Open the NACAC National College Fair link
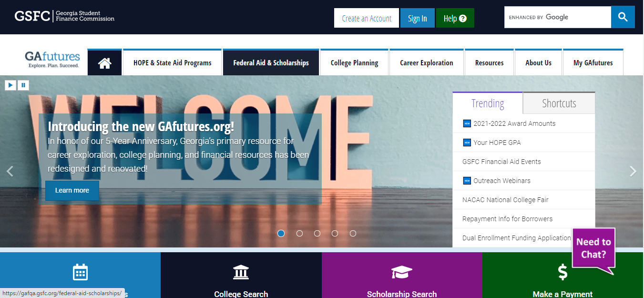 pos(505,200)
